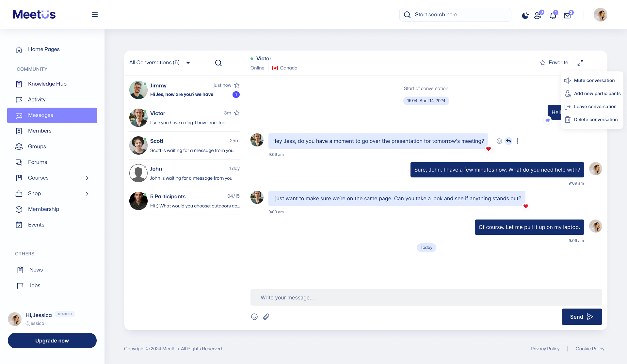Expand chat to fullscreen
627x364 pixels.
(580, 63)
